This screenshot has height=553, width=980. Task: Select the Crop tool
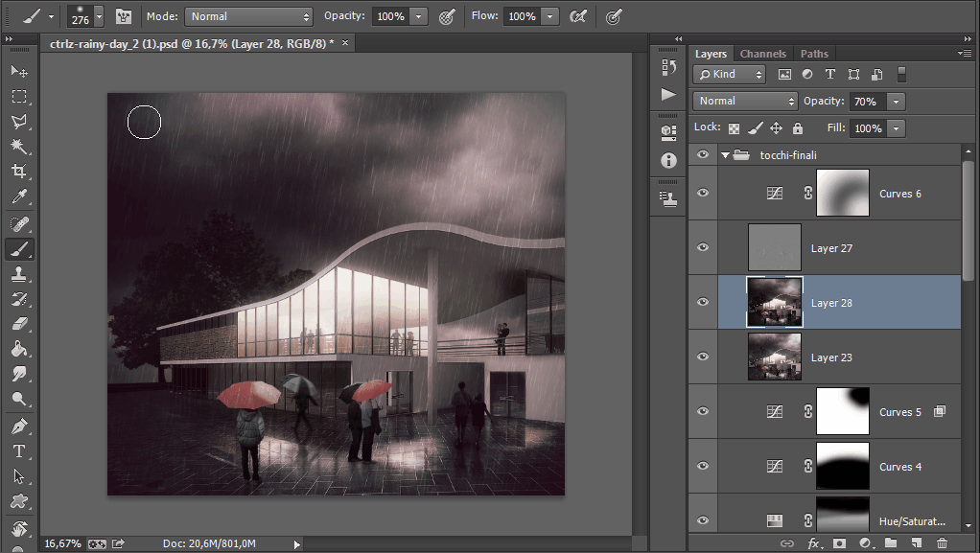(x=19, y=172)
